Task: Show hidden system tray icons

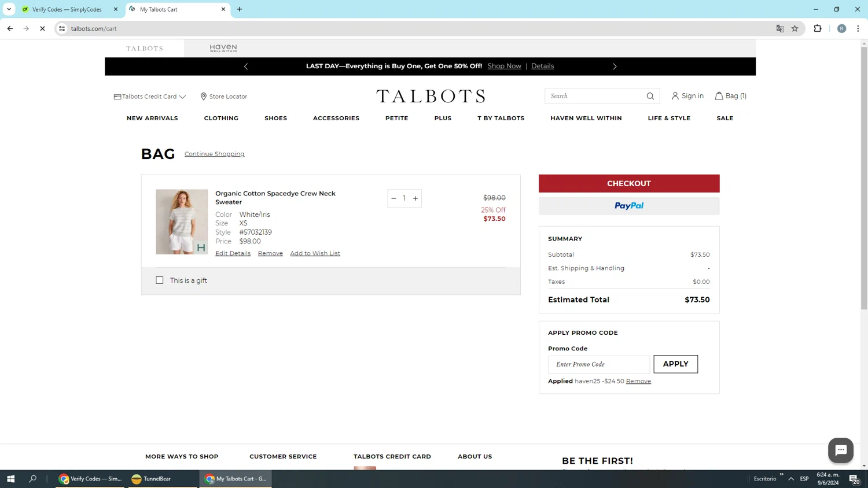Action: tap(791, 479)
